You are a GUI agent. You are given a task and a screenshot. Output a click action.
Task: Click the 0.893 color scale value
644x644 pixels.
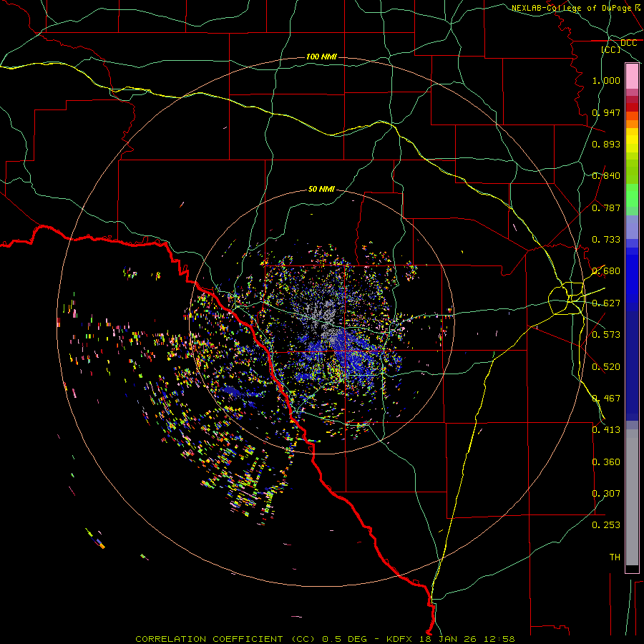pos(606,144)
